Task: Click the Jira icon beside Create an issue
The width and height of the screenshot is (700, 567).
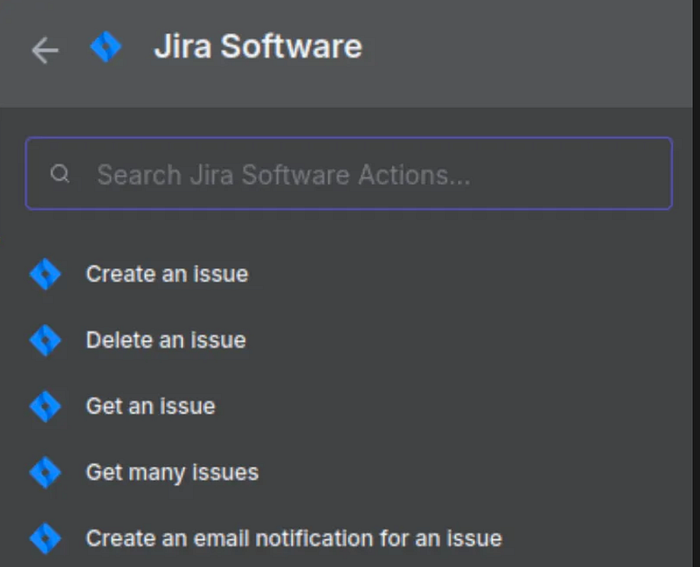Action: pos(45,274)
